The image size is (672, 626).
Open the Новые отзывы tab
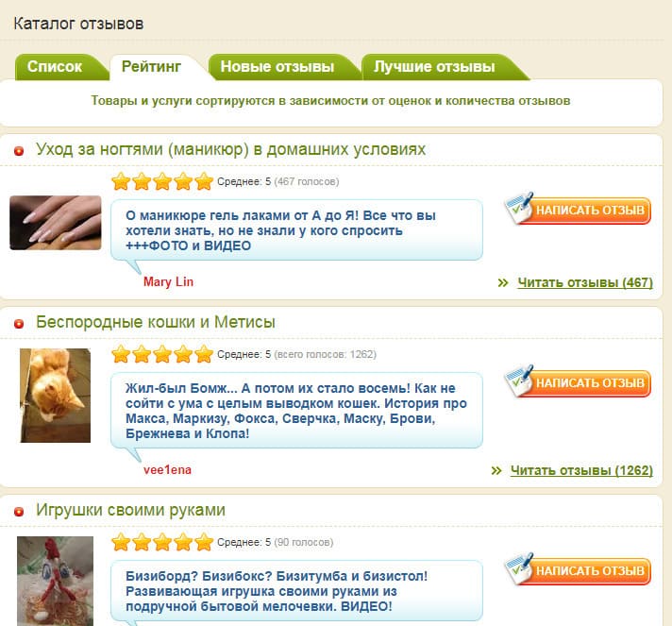[x=277, y=67]
